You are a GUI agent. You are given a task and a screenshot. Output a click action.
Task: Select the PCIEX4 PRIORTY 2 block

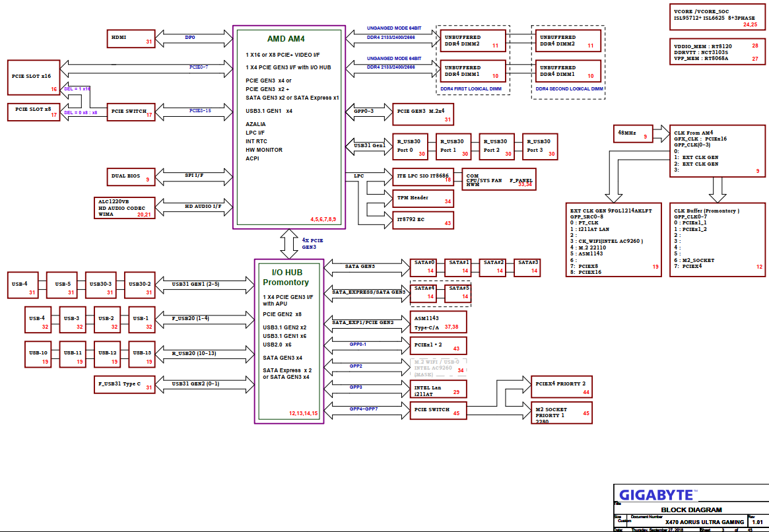point(562,386)
